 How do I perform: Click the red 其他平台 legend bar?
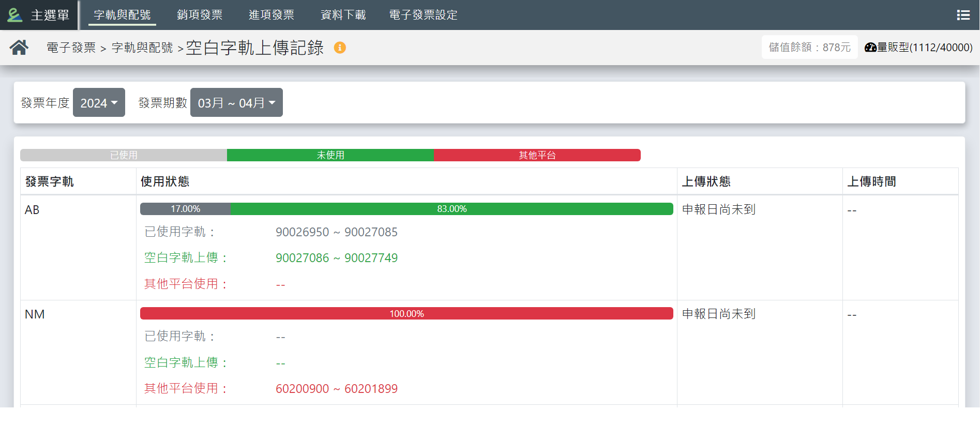(x=537, y=155)
